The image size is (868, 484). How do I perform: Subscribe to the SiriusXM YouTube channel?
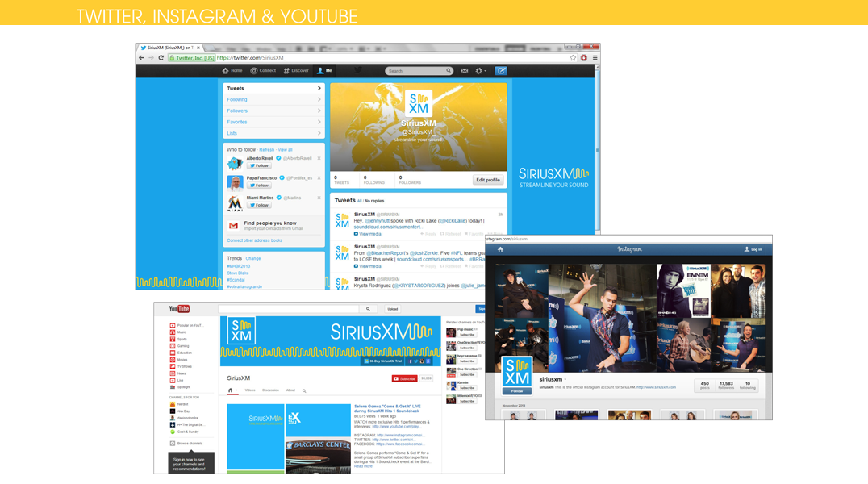pos(405,379)
